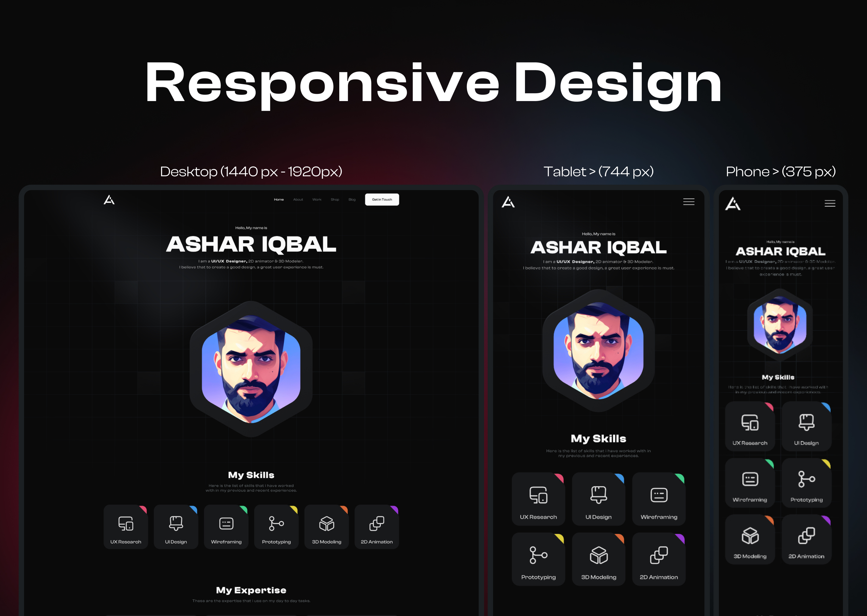The width and height of the screenshot is (867, 616).
Task: Select the desktop UX Research skill card
Action: [126, 526]
